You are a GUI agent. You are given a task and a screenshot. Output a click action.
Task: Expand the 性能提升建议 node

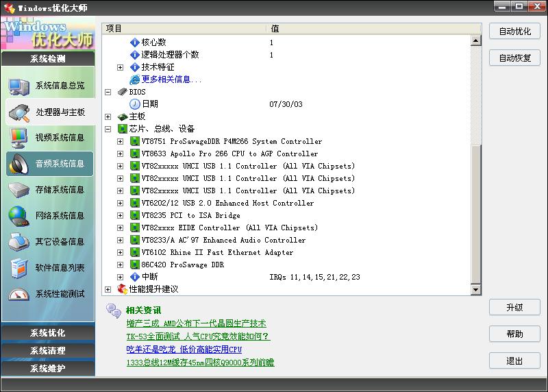108,289
